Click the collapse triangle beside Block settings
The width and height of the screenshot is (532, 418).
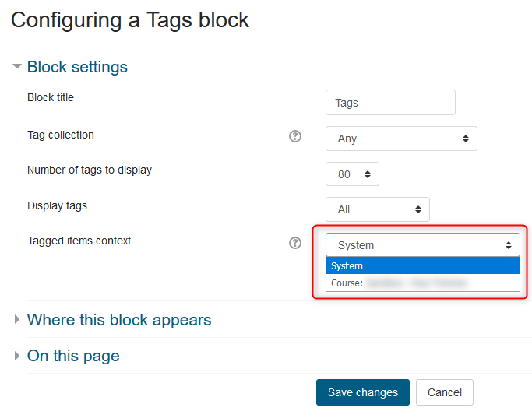coord(17,67)
